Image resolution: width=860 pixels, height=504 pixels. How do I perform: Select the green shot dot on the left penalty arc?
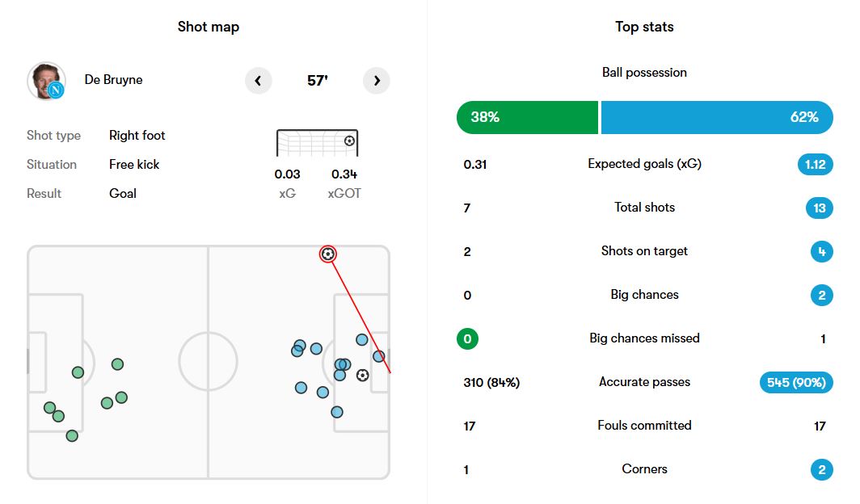(78, 372)
